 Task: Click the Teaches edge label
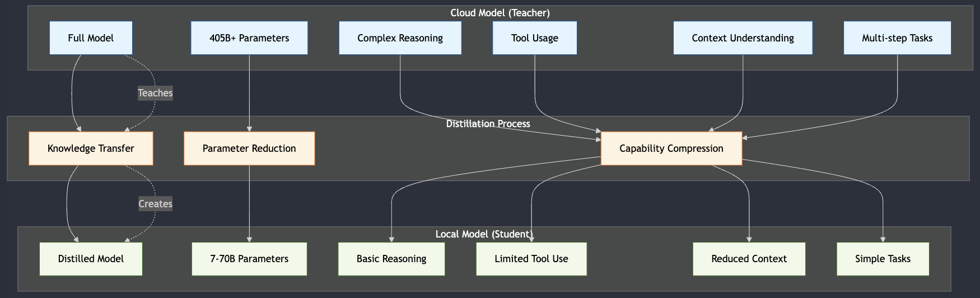(155, 93)
